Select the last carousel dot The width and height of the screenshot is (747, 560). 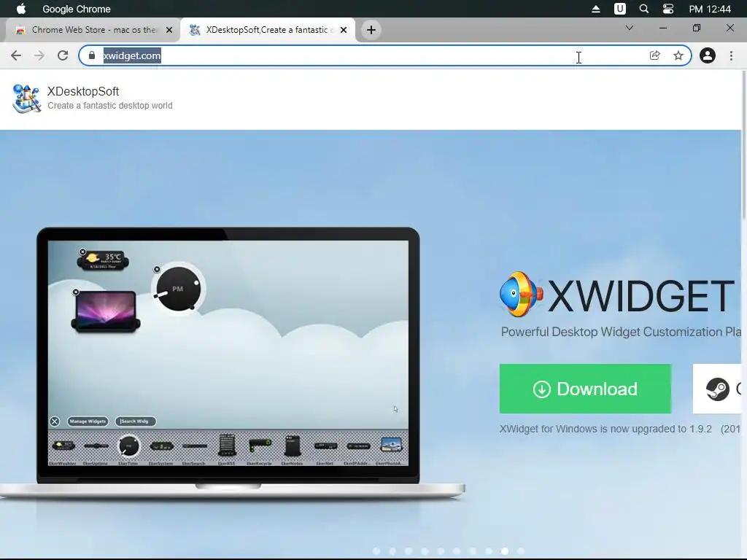pos(521,551)
